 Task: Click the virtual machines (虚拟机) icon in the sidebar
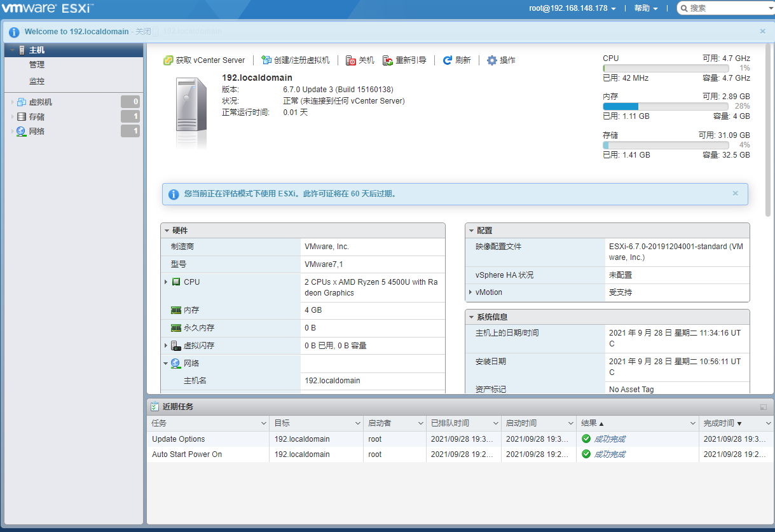coord(22,102)
